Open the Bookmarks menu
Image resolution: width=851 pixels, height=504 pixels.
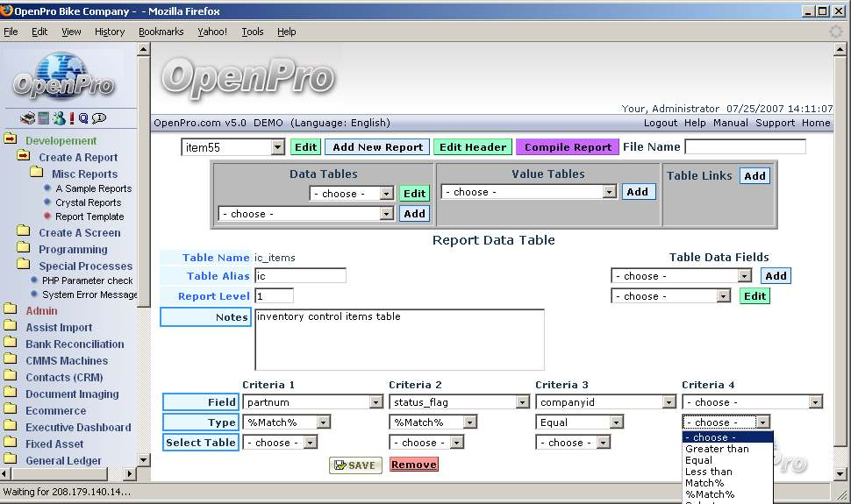pos(161,32)
